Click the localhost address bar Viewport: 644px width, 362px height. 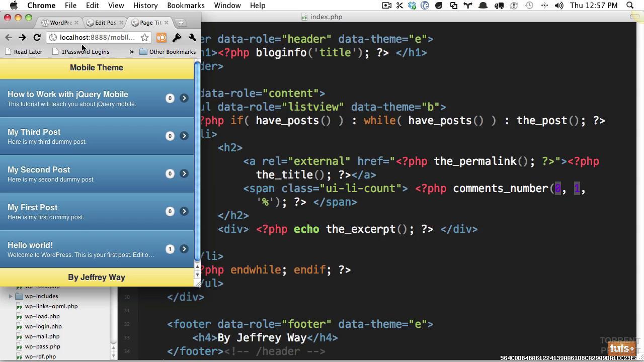[97, 37]
